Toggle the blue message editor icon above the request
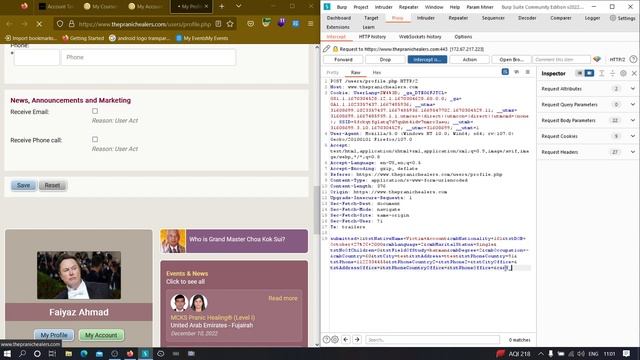 coord(505,72)
